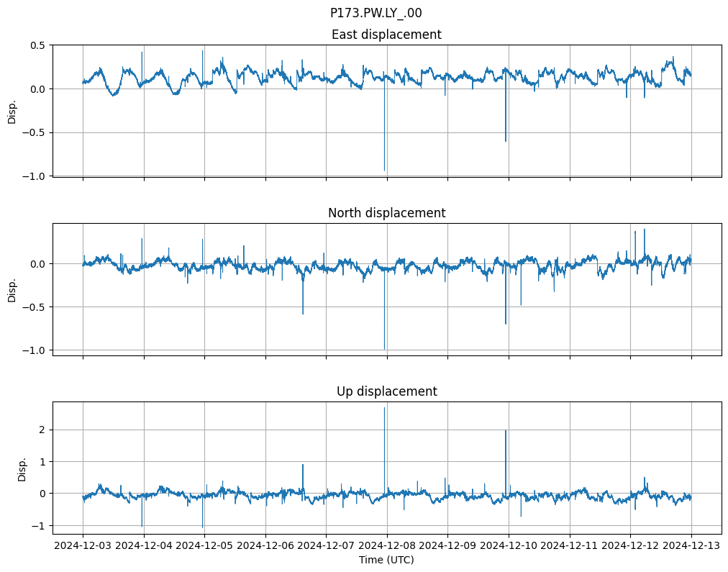
Task: Click the 2024-12-08 date tick label
Action: (x=387, y=546)
